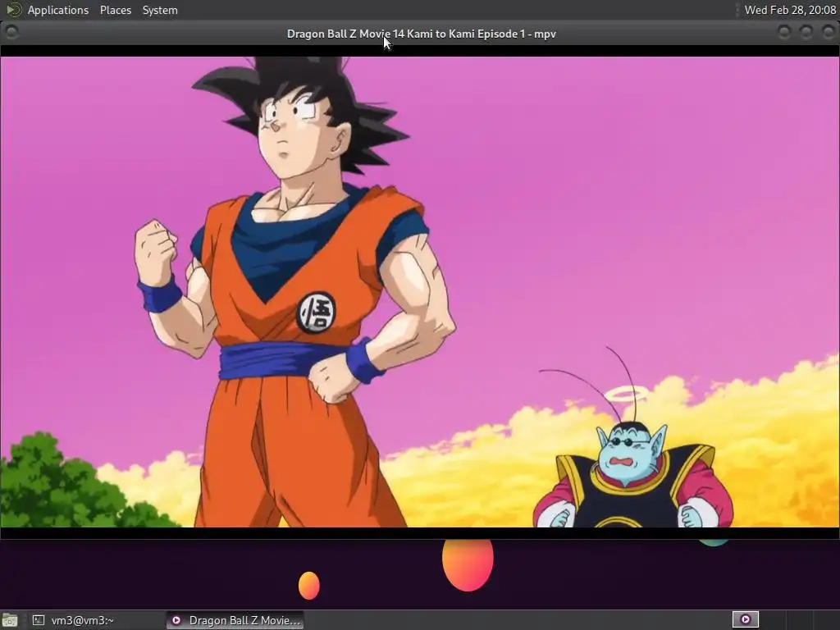
Task: Close the mpv window
Action: click(x=828, y=33)
